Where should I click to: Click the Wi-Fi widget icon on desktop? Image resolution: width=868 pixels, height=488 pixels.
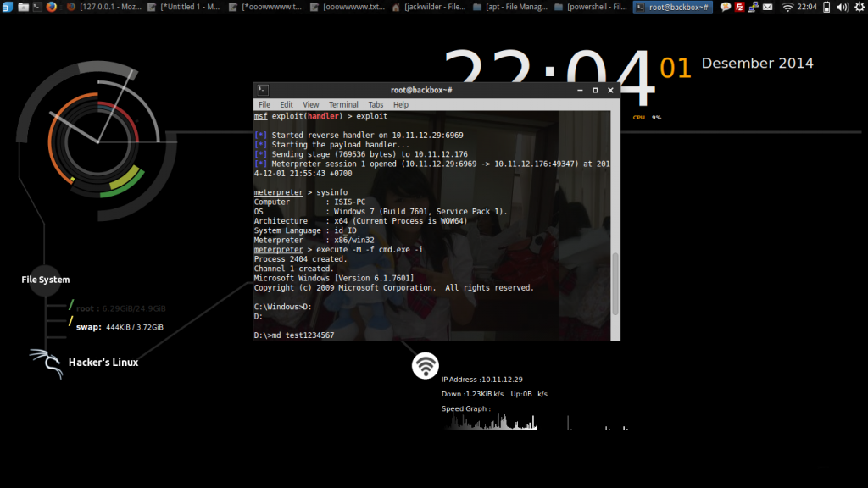click(426, 366)
